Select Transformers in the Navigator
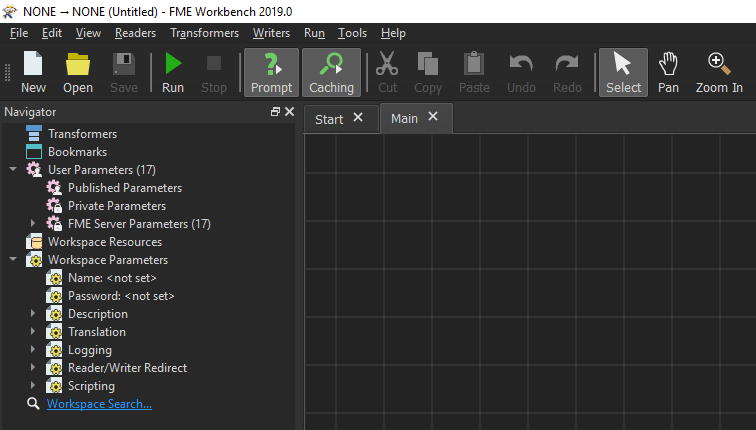The image size is (756, 430). [82, 134]
